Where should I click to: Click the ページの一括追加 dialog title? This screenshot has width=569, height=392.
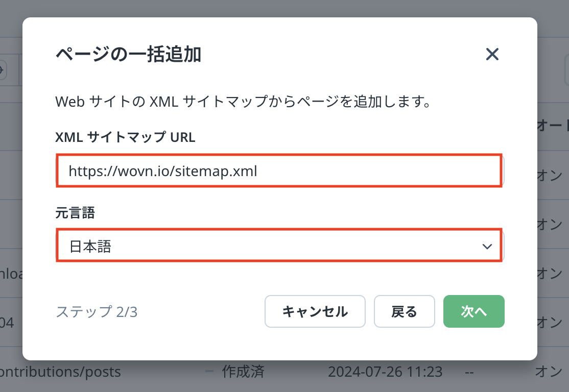[128, 54]
